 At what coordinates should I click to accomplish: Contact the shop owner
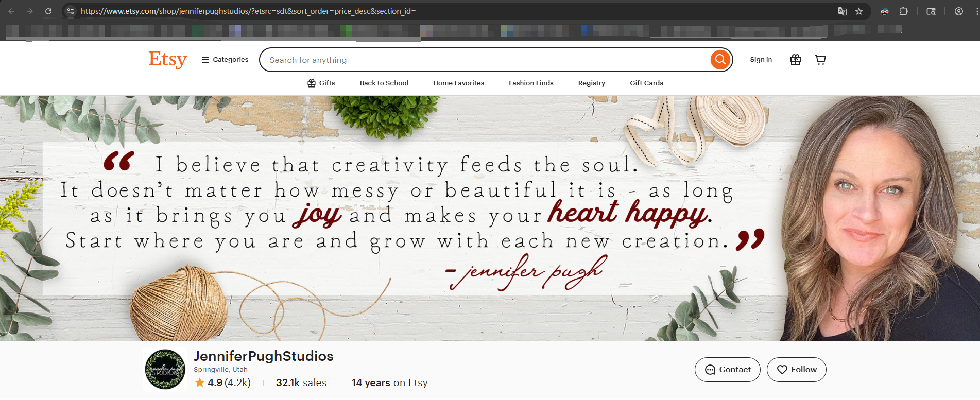tap(728, 370)
